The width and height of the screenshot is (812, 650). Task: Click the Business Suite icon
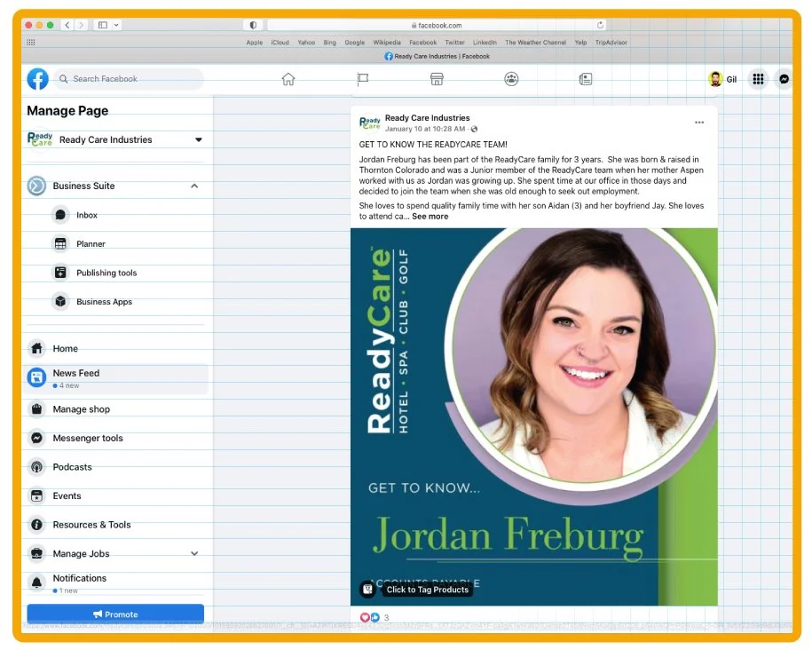[x=36, y=186]
